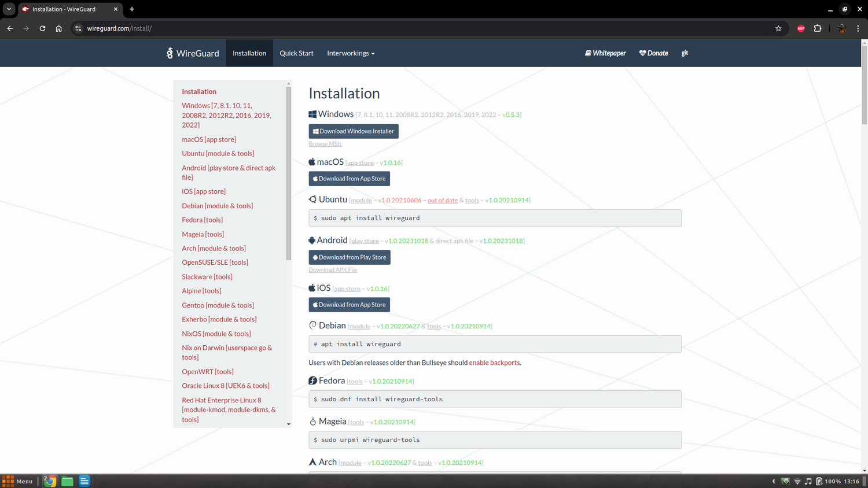The height and width of the screenshot is (488, 868).
Task: Select sidebar Arch [module & tools] entry
Action: 214,248
